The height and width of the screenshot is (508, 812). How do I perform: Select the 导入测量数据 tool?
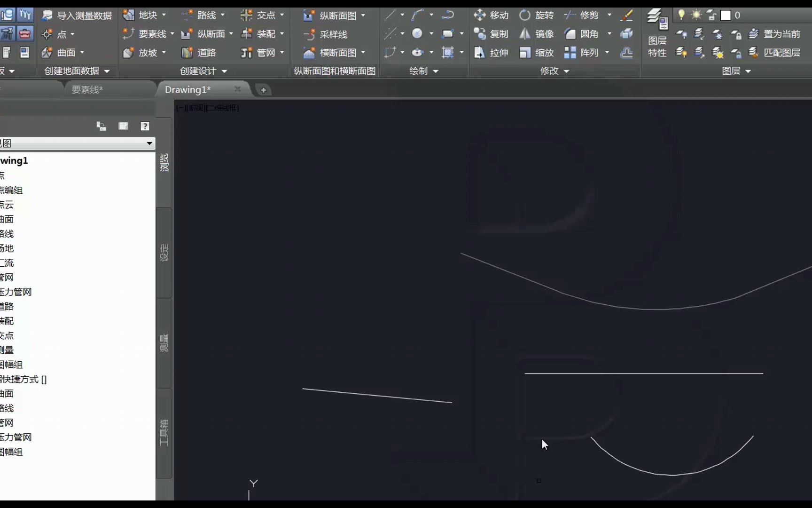coord(76,15)
